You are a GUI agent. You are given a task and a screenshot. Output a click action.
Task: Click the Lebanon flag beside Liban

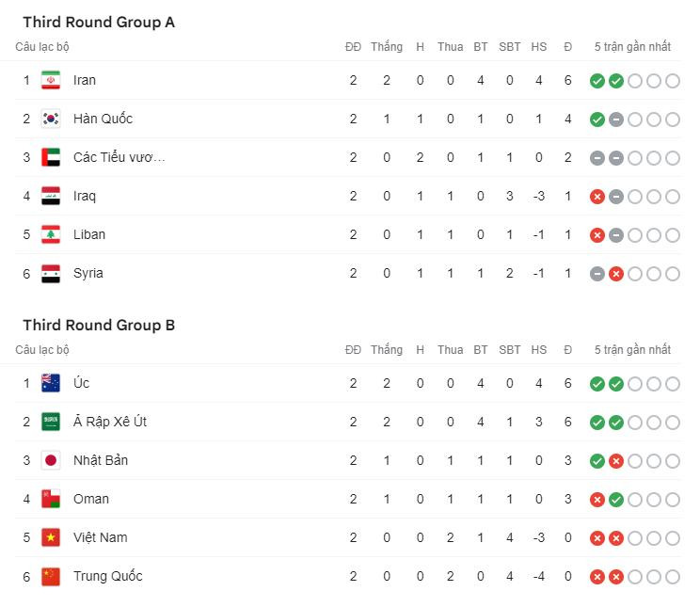pyautogui.click(x=51, y=235)
